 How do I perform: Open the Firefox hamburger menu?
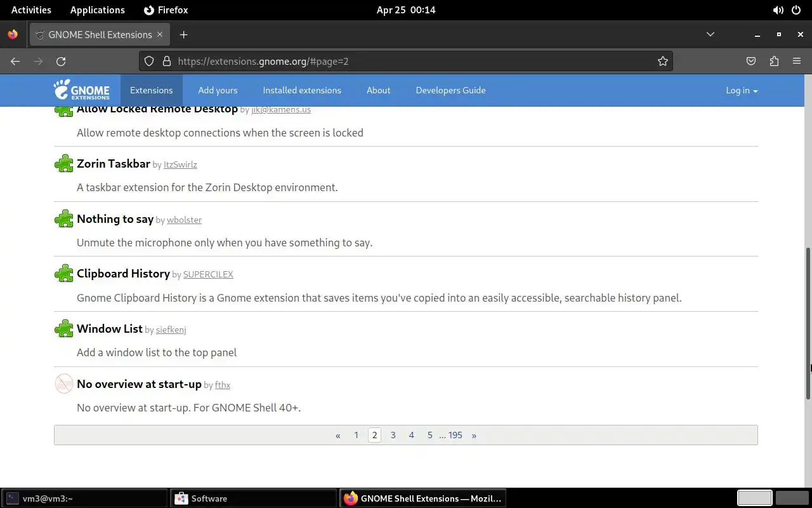coord(797,61)
